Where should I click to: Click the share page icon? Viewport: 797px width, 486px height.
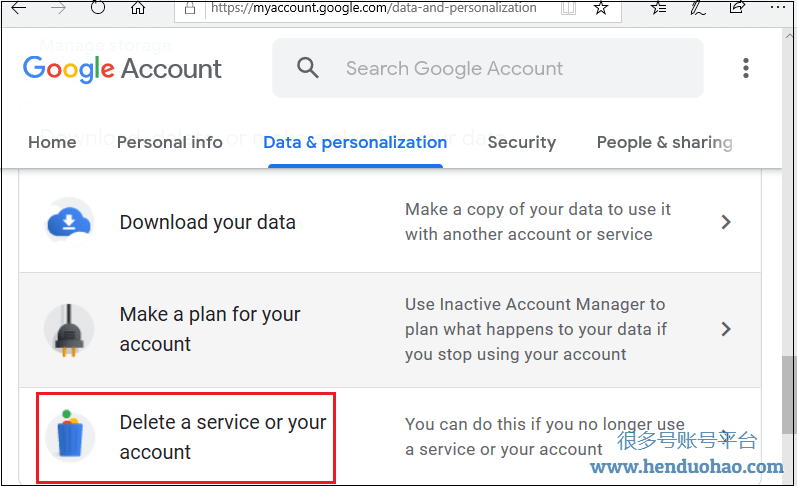(738, 8)
